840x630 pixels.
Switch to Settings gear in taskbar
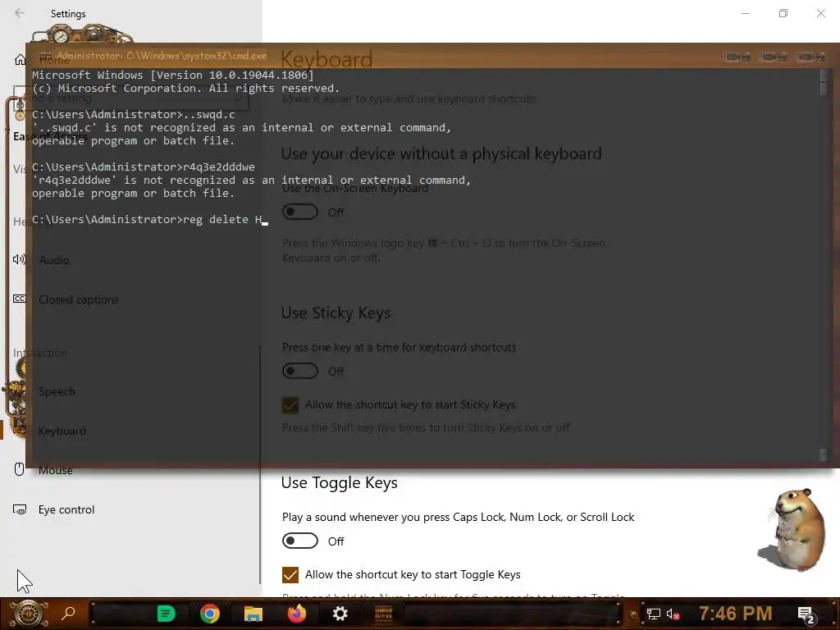coord(340,614)
